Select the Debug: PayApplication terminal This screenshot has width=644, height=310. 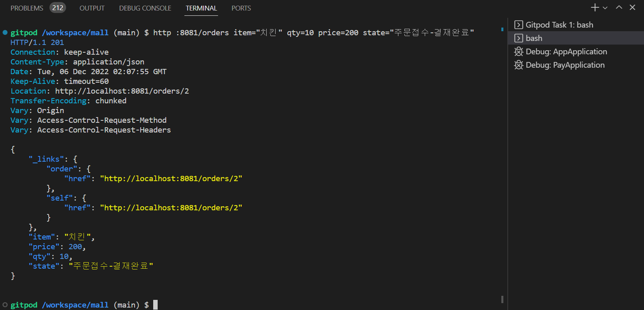576,65
